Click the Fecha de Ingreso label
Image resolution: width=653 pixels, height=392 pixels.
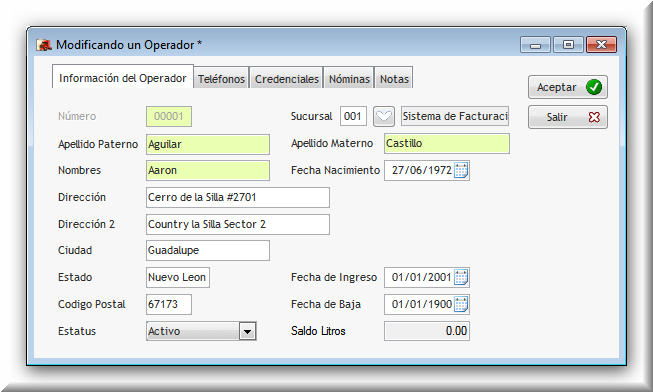coord(334,277)
